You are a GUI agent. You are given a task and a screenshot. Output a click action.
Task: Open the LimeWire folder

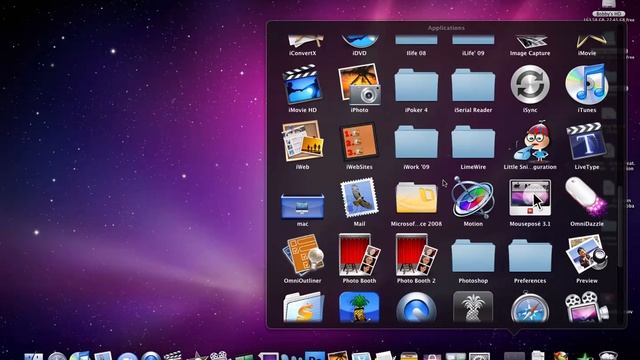[x=473, y=142]
